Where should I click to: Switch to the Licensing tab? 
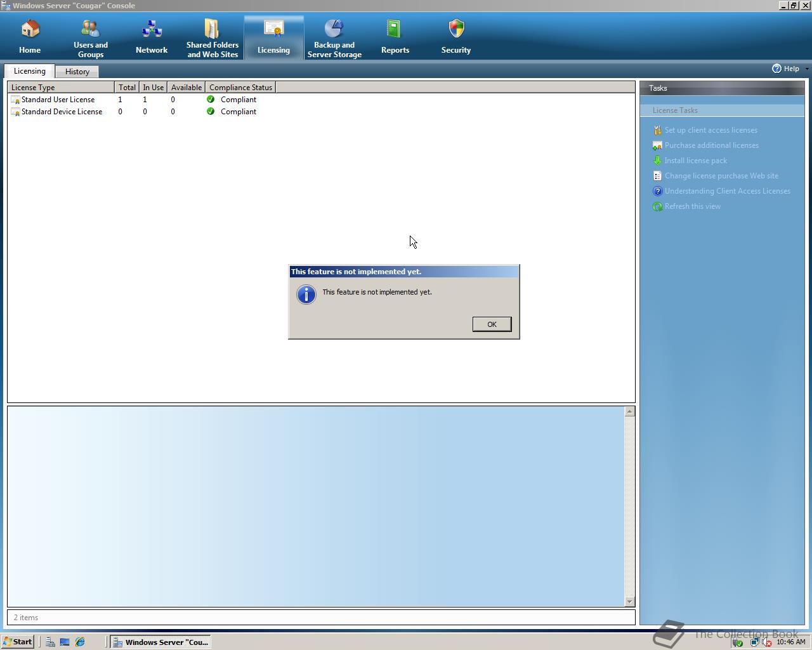30,71
